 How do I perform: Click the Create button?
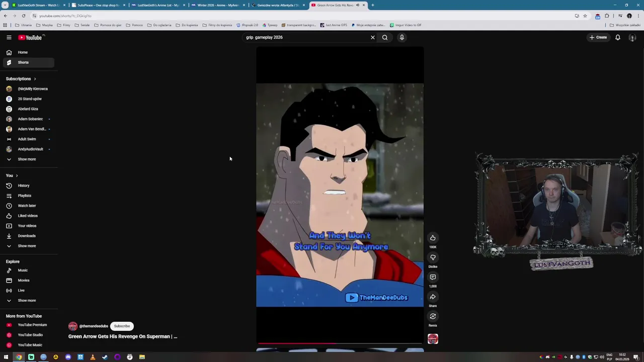[599, 37]
